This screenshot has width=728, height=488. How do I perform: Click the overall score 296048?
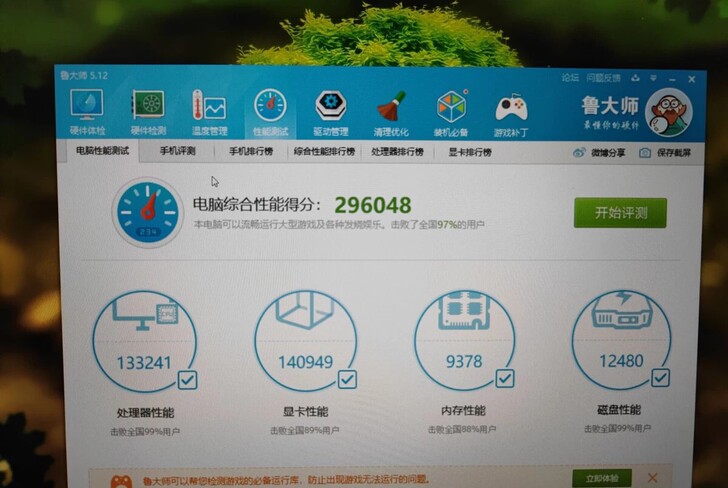tap(373, 205)
